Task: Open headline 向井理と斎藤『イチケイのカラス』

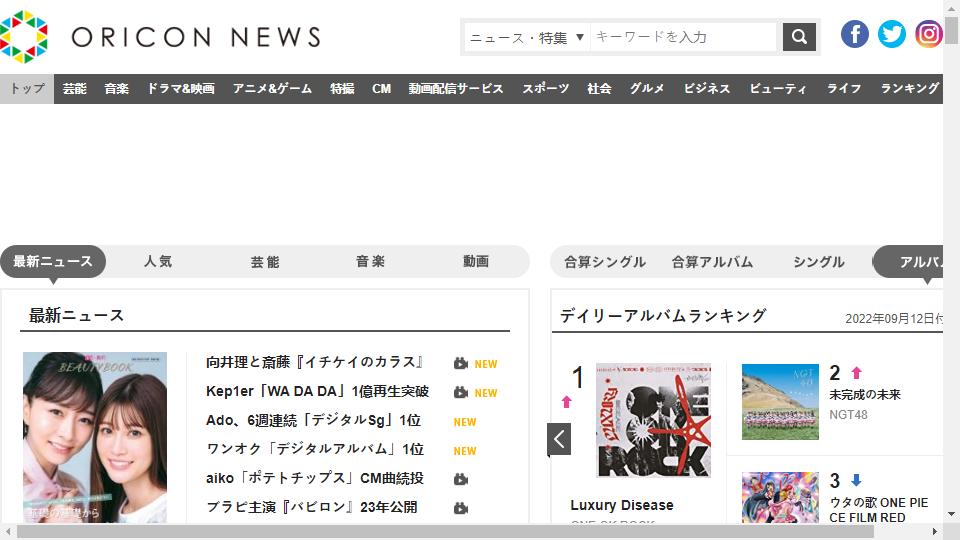Action: click(x=315, y=362)
